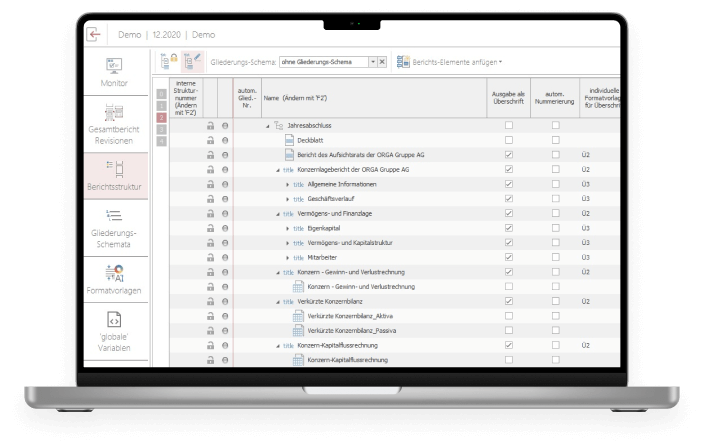Image resolution: width=704 pixels, height=448 pixels.
Task: Open 'globale' Variablen section
Action: tap(114, 331)
